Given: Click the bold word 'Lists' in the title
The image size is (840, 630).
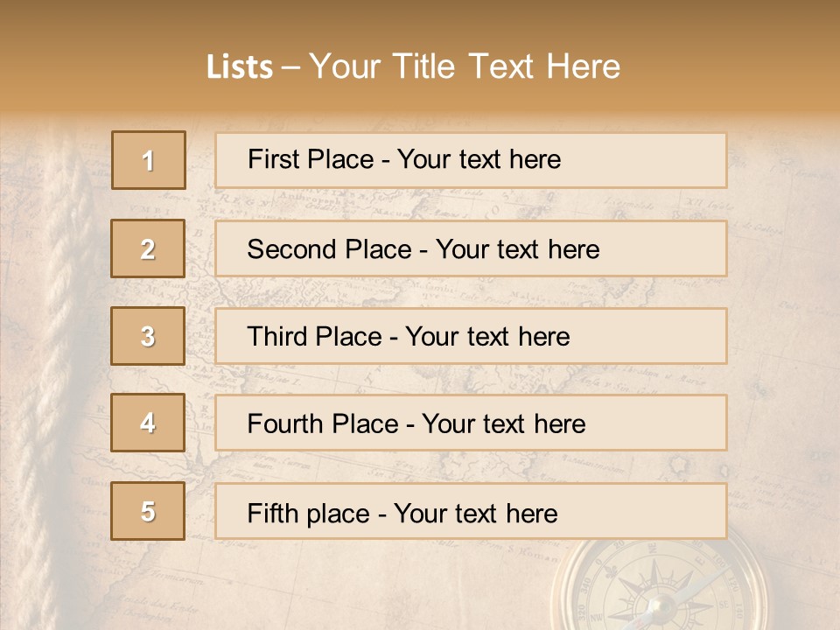Looking at the screenshot, I should pos(240,66).
